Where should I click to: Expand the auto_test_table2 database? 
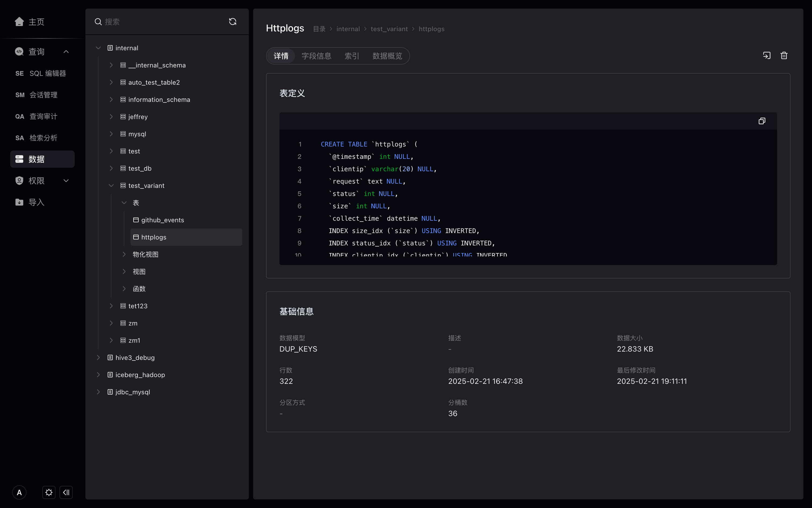tap(111, 82)
